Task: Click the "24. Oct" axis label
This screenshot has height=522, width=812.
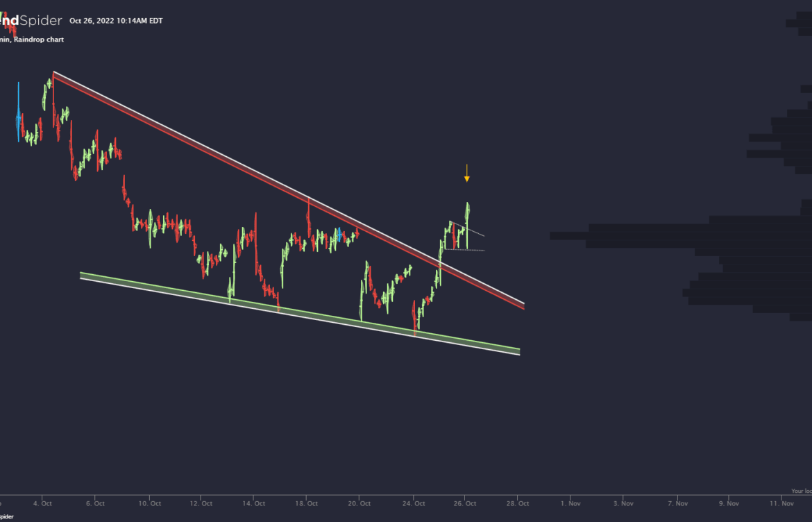Action: [x=413, y=503]
